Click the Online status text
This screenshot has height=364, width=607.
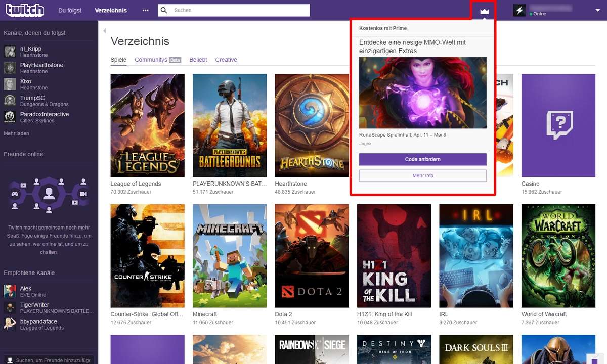pos(540,14)
